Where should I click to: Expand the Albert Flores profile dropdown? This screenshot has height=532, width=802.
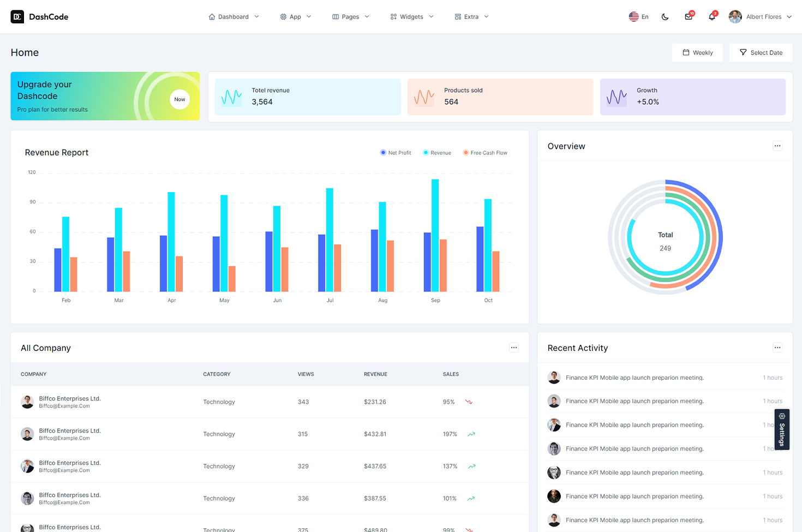coord(760,17)
